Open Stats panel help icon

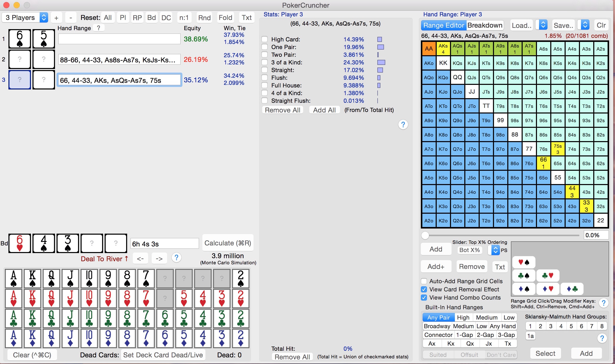pyautogui.click(x=403, y=124)
